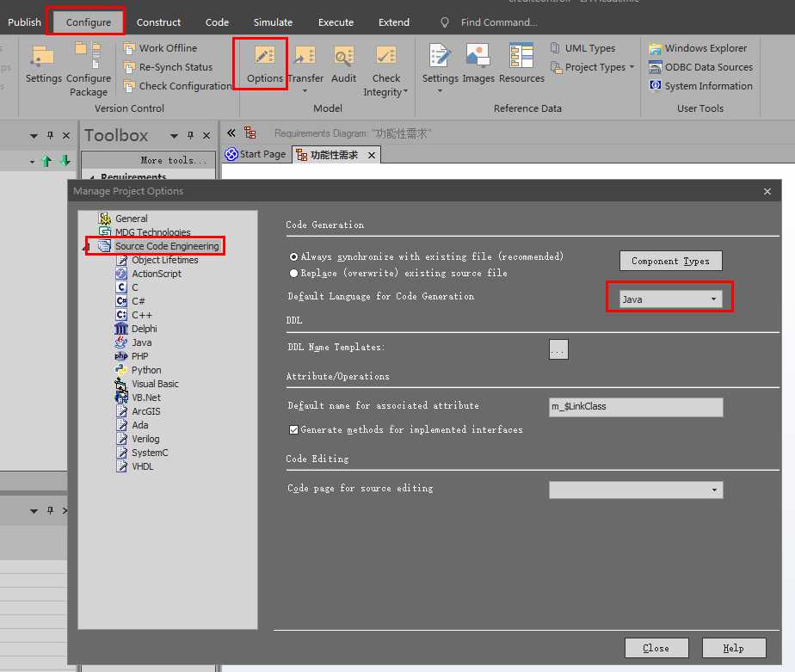Open ODBC Data Sources tool
Viewport: 795px width, 672px height.
point(700,67)
